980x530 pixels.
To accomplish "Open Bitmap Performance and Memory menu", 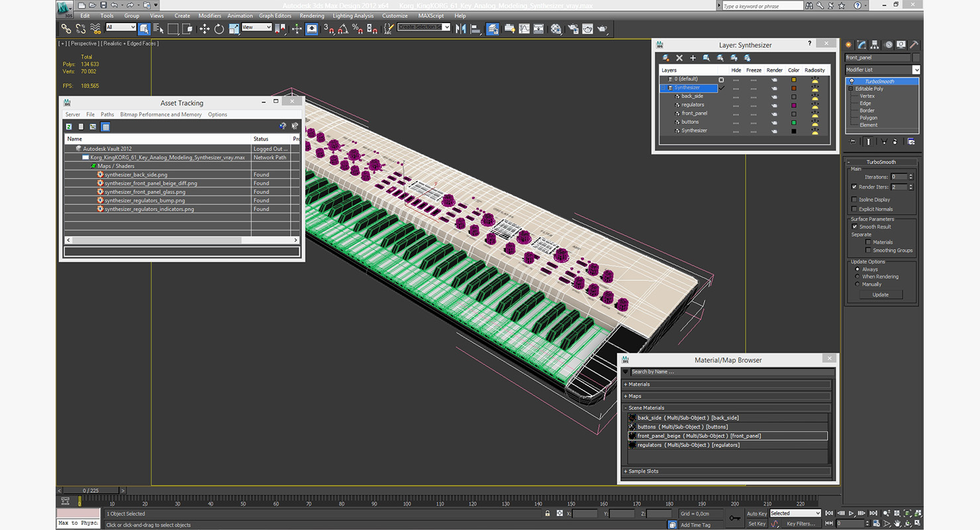I will (x=161, y=115).
